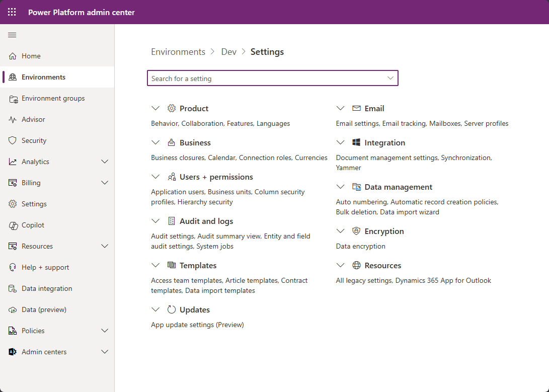Open Email tracking setting link
The width and height of the screenshot is (549, 392).
pos(404,124)
